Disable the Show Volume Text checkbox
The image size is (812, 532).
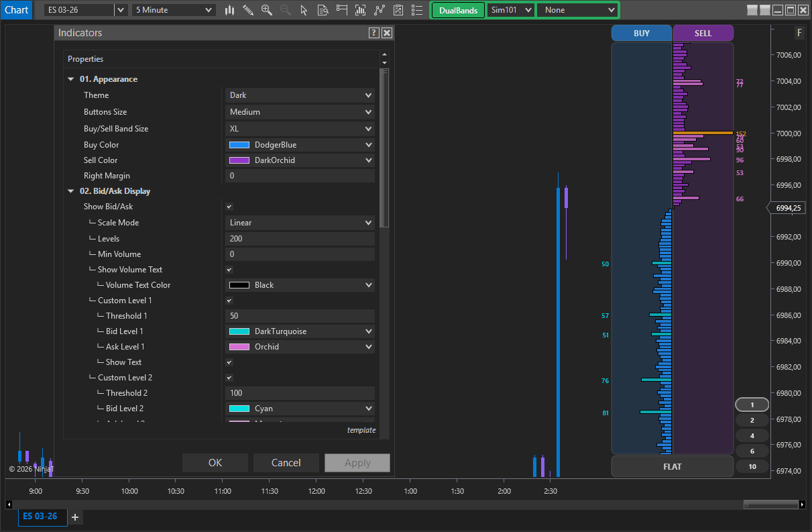(x=229, y=269)
